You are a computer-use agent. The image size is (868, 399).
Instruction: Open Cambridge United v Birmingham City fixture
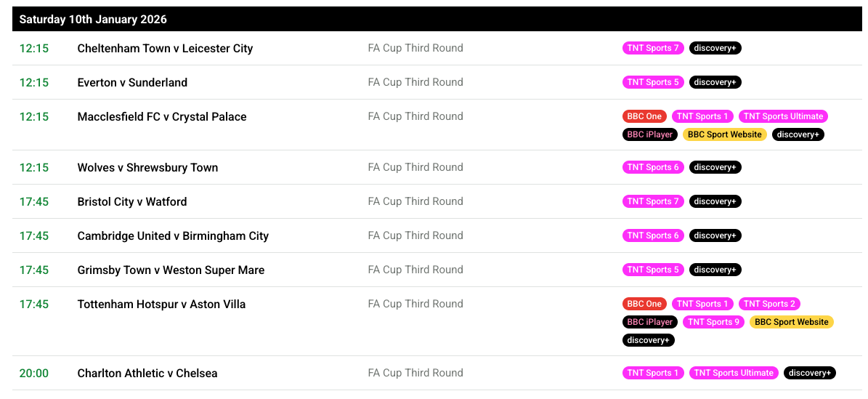173,236
